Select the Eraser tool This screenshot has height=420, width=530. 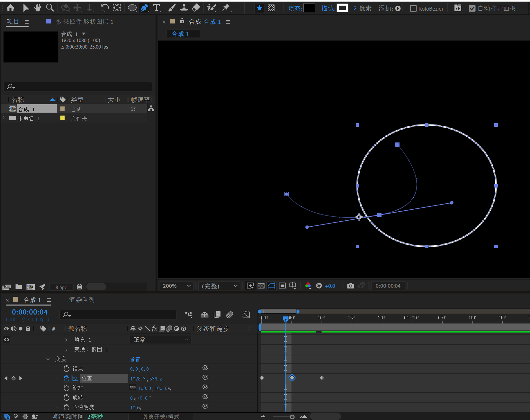coord(196,8)
